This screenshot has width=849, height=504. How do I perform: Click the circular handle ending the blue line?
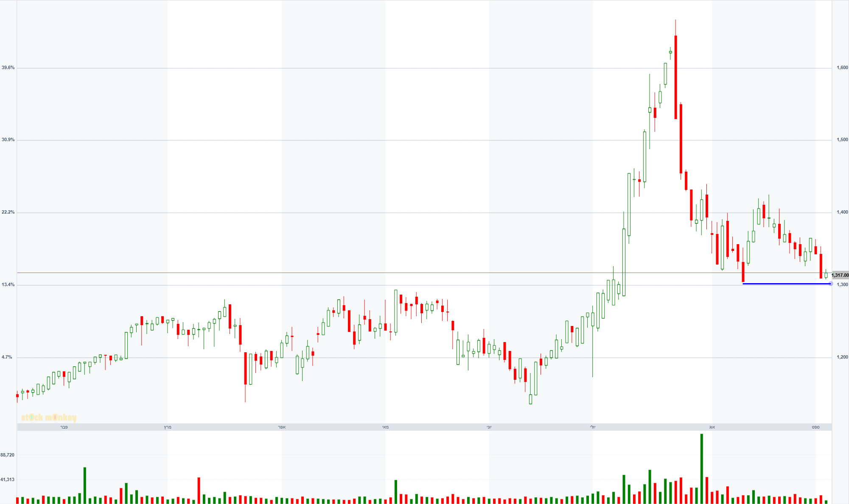tap(830, 284)
